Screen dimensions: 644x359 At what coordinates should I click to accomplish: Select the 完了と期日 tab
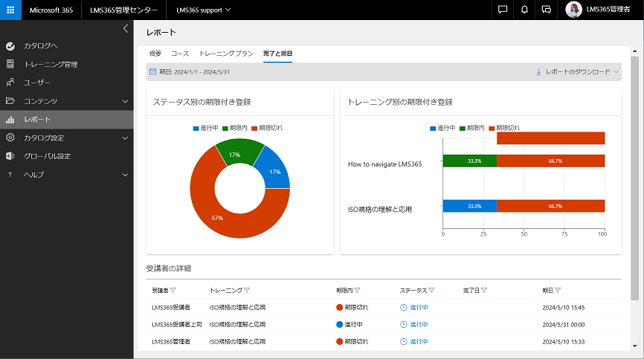277,54
